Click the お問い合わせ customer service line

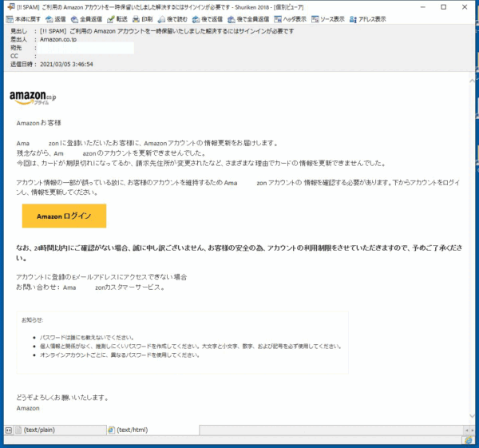91,287
